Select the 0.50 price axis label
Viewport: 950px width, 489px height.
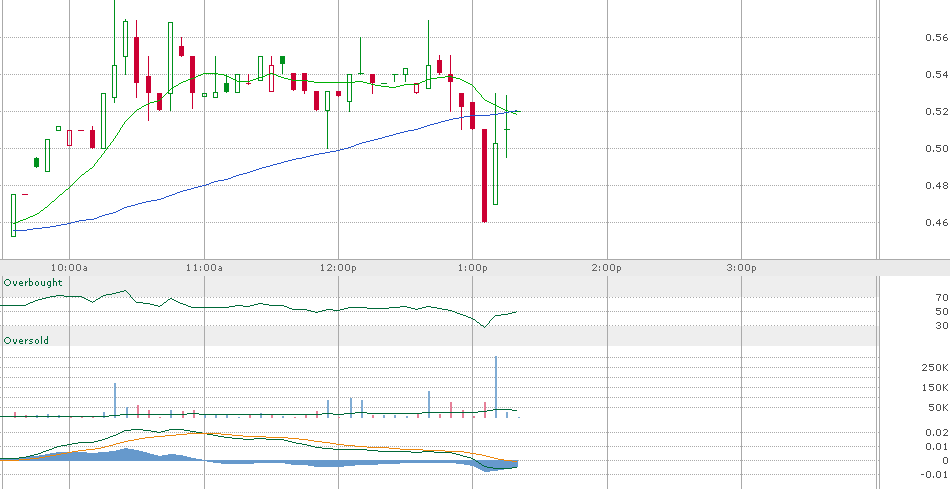937,148
